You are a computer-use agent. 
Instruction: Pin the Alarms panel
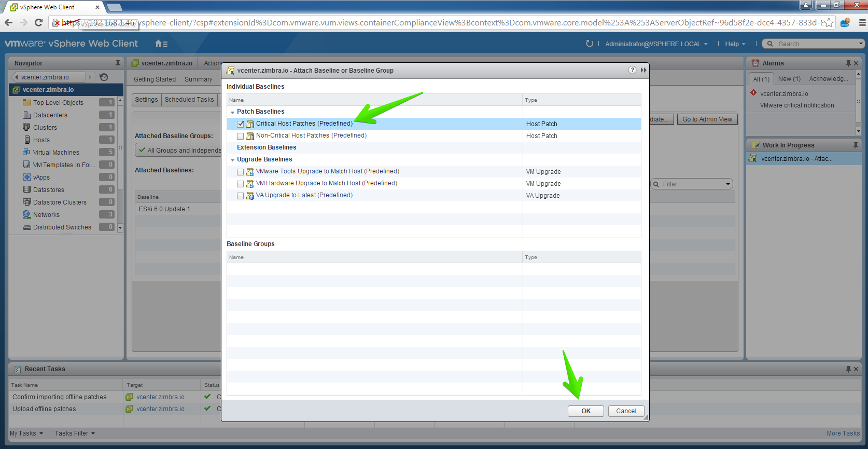pyautogui.click(x=848, y=63)
